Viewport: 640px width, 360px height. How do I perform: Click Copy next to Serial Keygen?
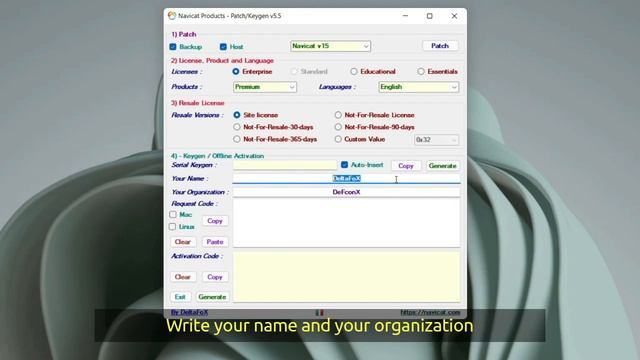pos(406,166)
